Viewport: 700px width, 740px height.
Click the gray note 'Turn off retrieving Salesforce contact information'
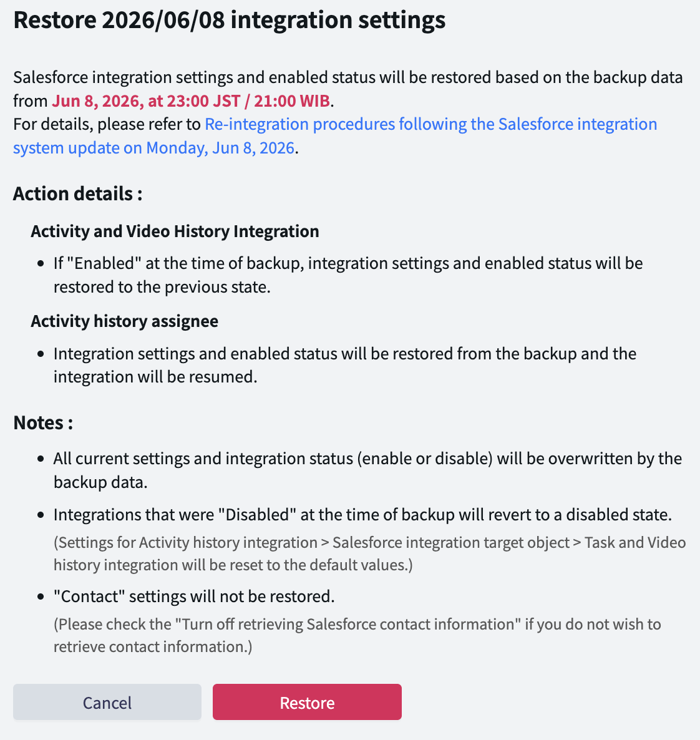tap(357, 635)
